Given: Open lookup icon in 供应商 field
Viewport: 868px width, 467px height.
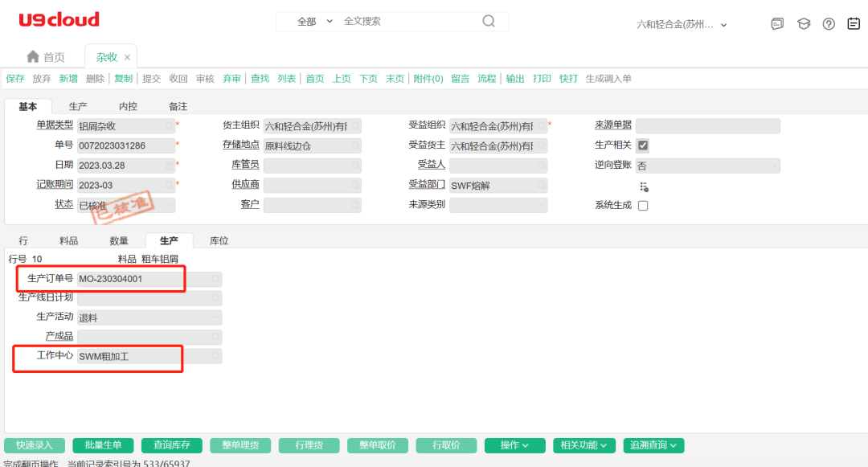Looking at the screenshot, I should (x=355, y=185).
